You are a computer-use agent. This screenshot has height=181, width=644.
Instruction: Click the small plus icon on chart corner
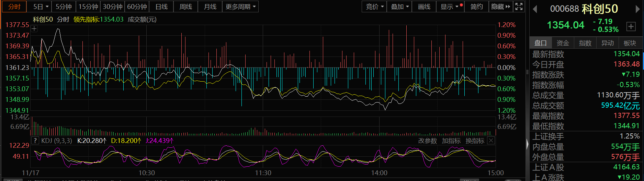pyautogui.click(x=34, y=29)
